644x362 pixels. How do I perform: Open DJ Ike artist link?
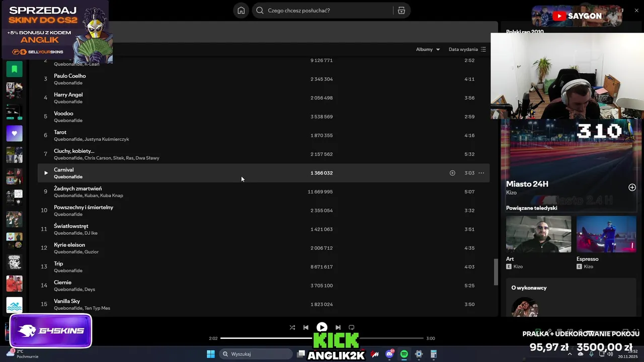point(91,233)
